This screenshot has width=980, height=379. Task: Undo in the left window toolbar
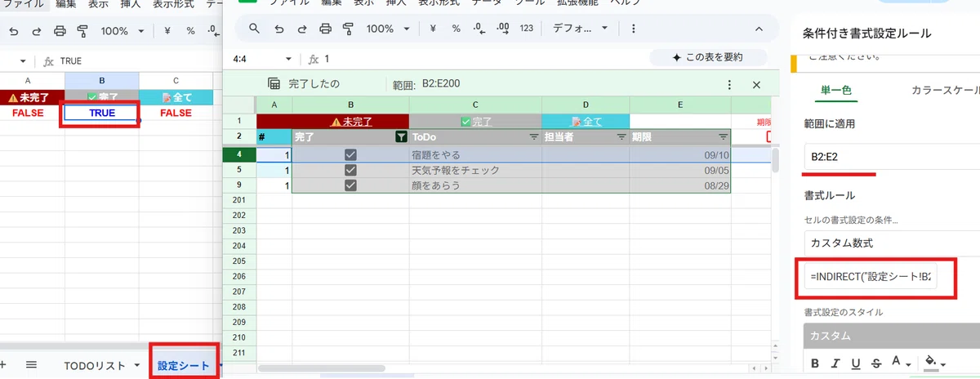point(13,31)
